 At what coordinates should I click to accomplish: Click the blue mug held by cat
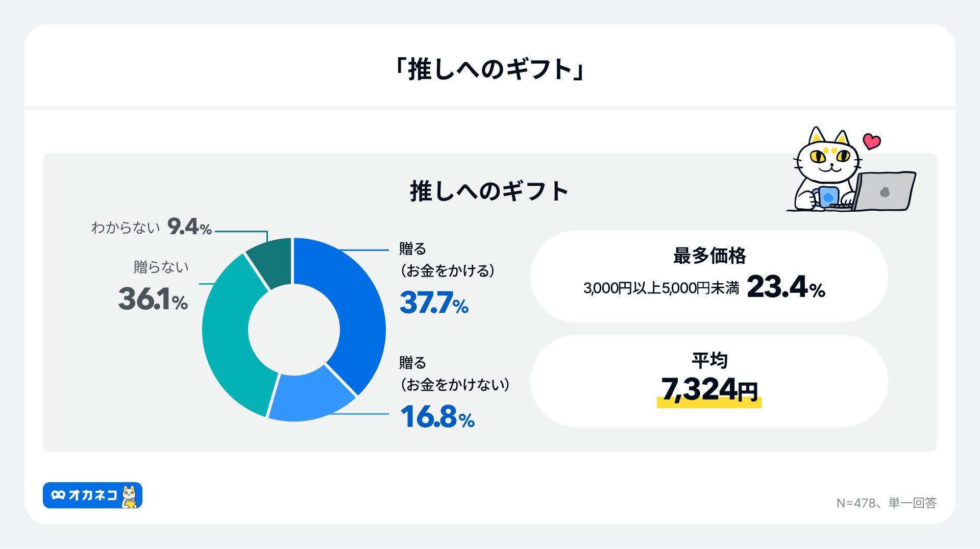coord(827,197)
